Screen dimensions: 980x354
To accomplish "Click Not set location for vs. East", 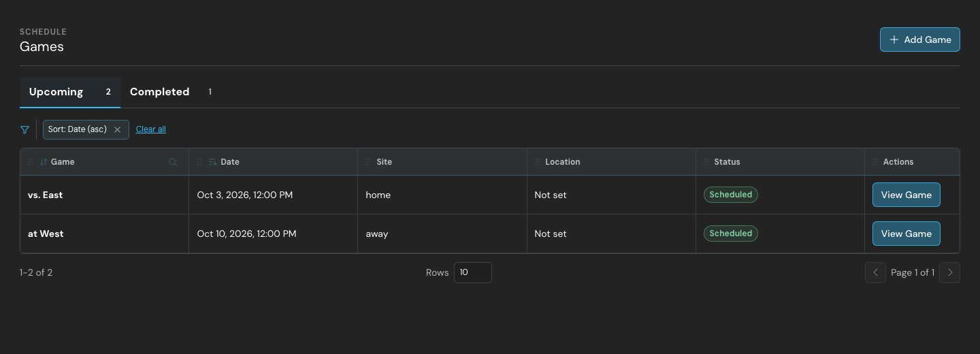I will pyautogui.click(x=551, y=195).
